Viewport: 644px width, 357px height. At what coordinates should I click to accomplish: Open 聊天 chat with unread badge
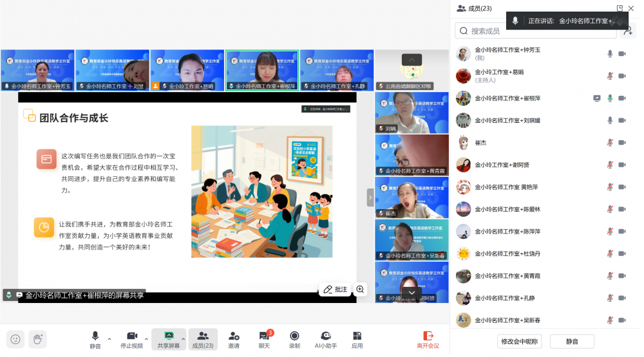[264, 339]
